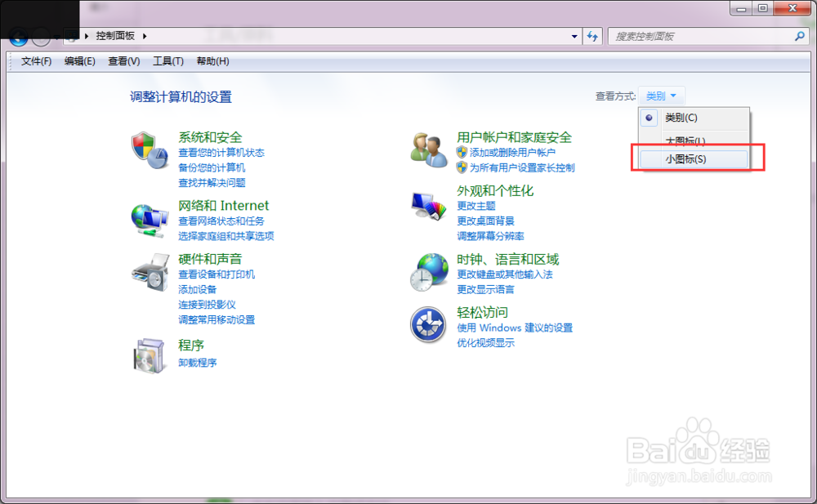
Task: Click 查看网络状态和任务 link
Action: (x=221, y=221)
